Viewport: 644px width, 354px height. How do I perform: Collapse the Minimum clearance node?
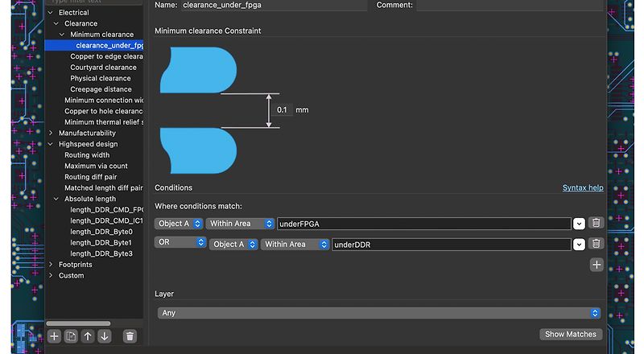point(62,35)
